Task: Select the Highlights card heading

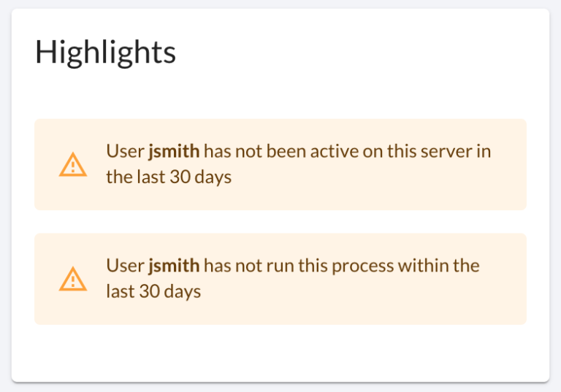Action: point(105,53)
